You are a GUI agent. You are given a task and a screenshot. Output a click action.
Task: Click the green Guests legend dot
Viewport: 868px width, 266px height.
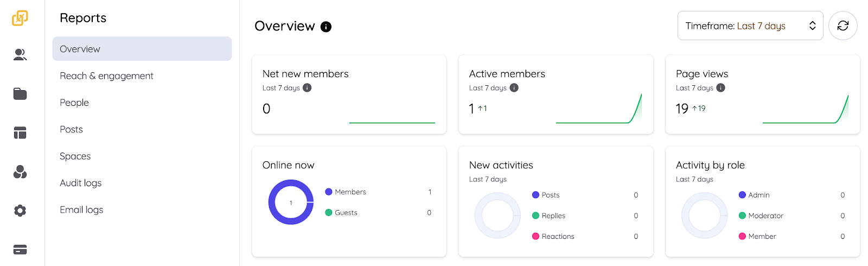(x=328, y=212)
